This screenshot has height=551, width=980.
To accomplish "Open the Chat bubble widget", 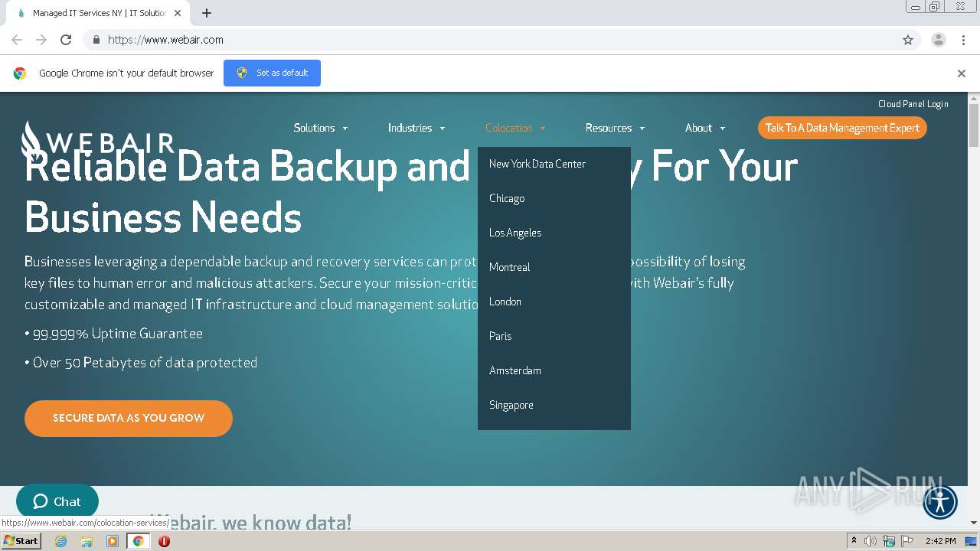I will pyautogui.click(x=57, y=502).
